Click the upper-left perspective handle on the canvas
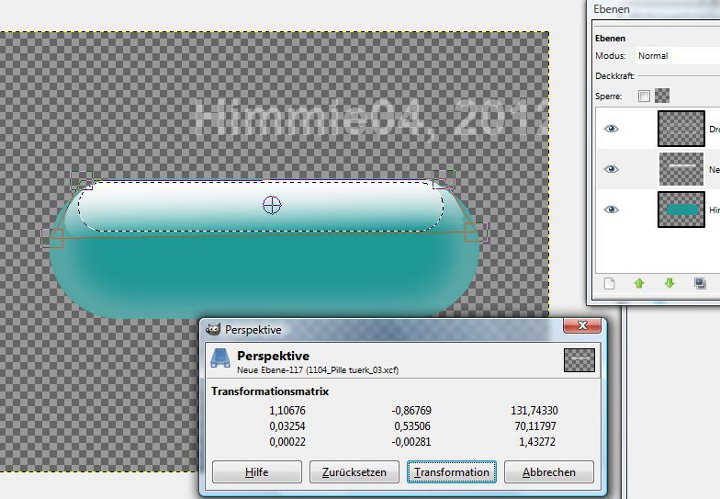Image resolution: width=720 pixels, height=499 pixels. pyautogui.click(x=82, y=180)
